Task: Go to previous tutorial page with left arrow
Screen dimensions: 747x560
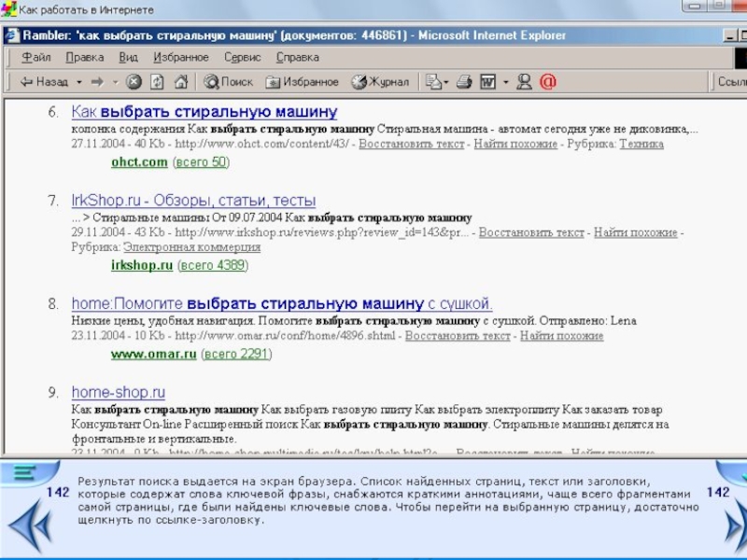Action: 30,525
